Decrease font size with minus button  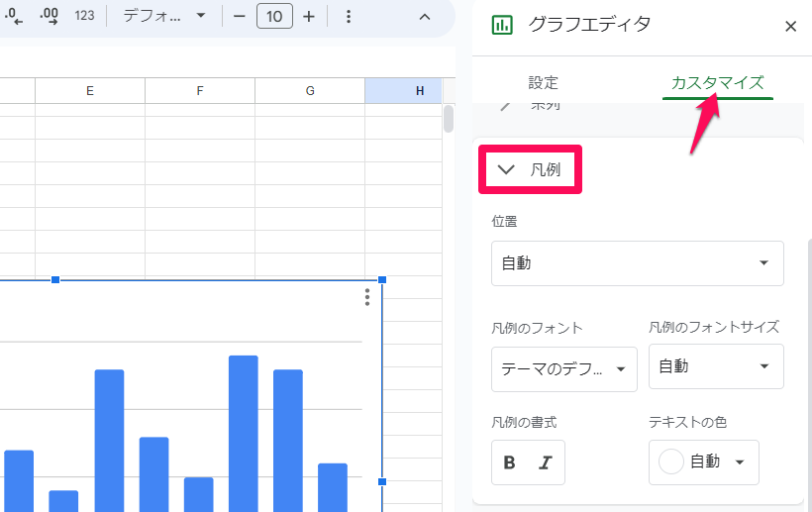(240, 17)
